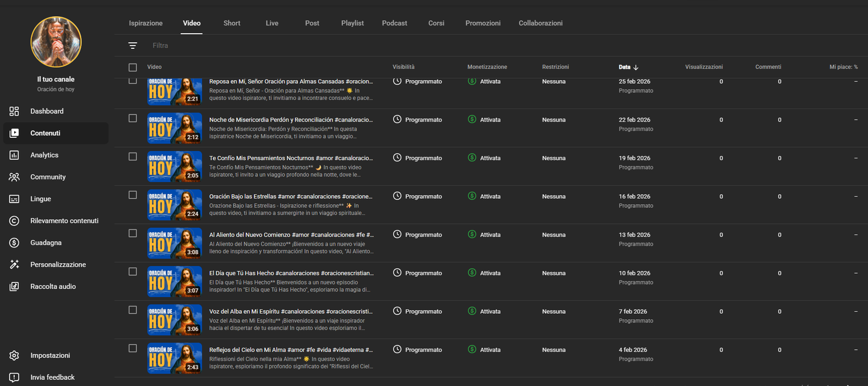Select checkbox for Noche de Misericordia video
Viewport: 868px width, 386px height.
point(132,118)
